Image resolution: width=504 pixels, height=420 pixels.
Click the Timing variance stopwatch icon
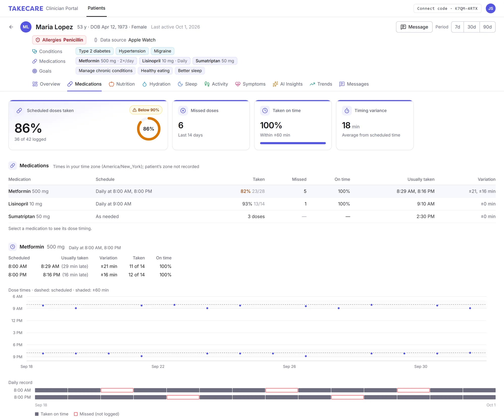[347, 111]
